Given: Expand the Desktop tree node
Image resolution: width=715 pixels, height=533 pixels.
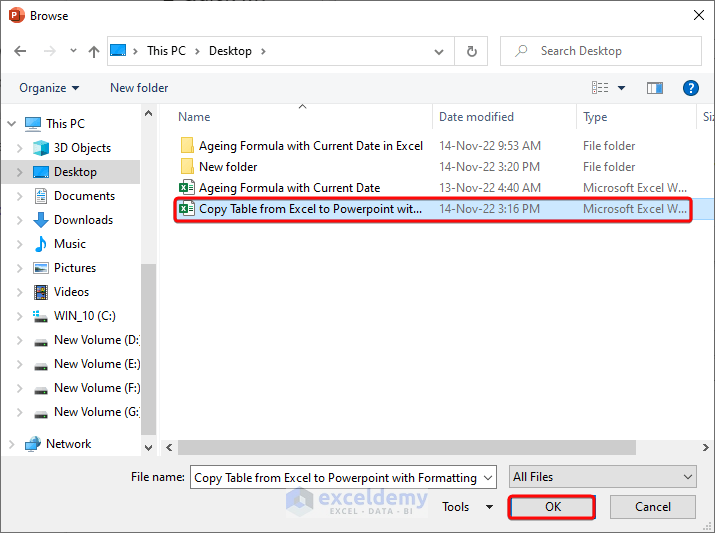Looking at the screenshot, I should pos(20,172).
